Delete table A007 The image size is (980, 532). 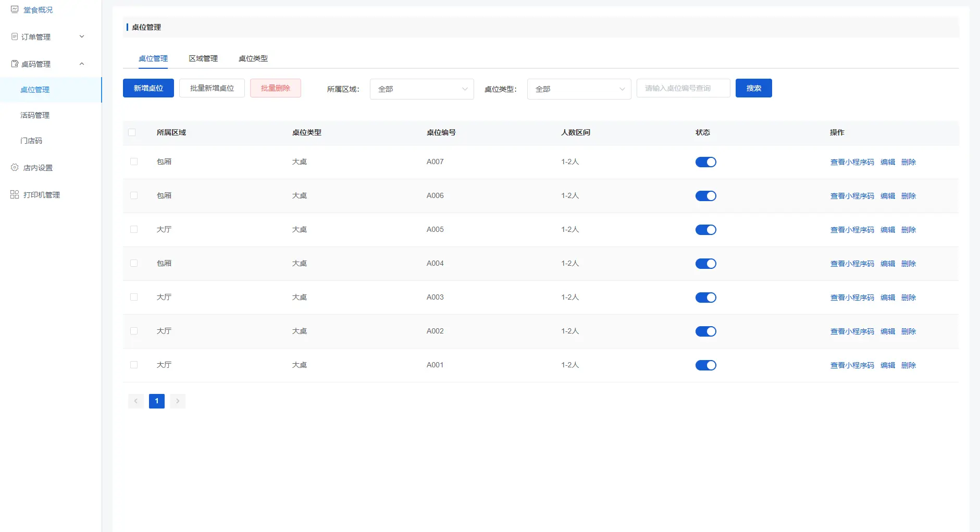(x=909, y=162)
